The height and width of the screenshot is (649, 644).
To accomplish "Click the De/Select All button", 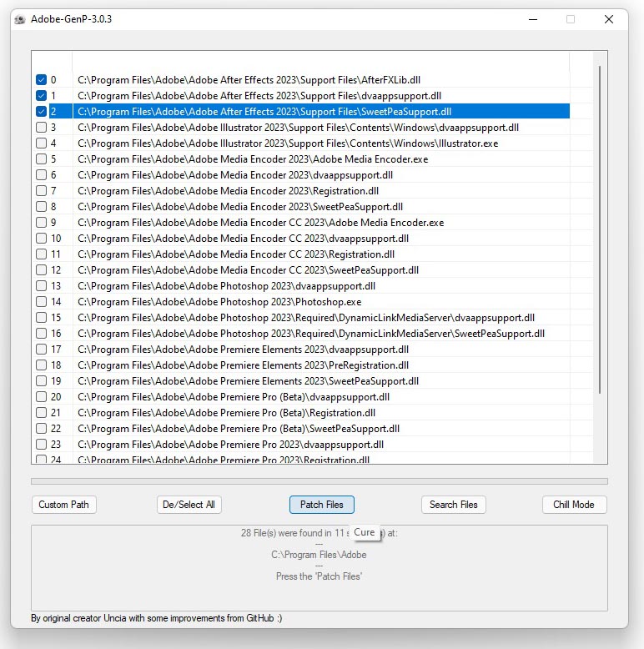I will coord(189,505).
